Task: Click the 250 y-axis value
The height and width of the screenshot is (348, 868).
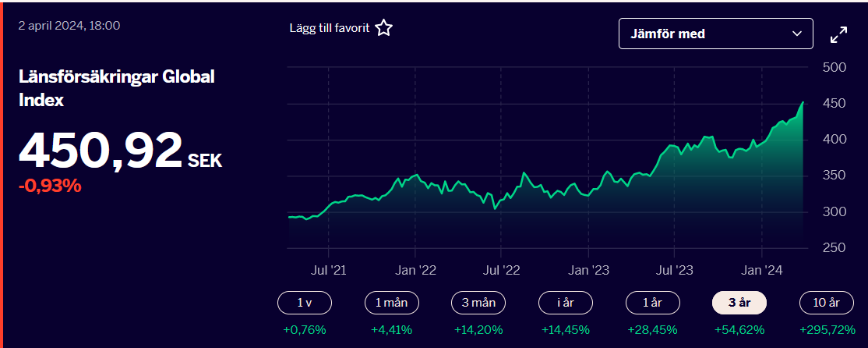Action: click(834, 247)
